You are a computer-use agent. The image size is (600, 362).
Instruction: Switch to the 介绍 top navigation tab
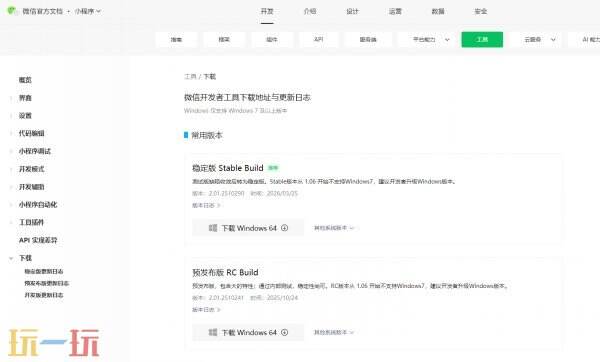point(310,11)
